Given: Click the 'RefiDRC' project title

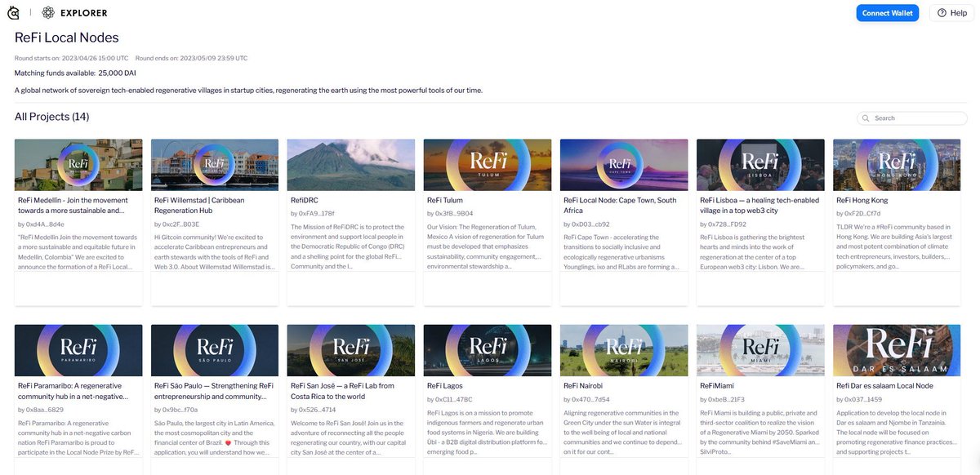Looking at the screenshot, I should pos(303,200).
